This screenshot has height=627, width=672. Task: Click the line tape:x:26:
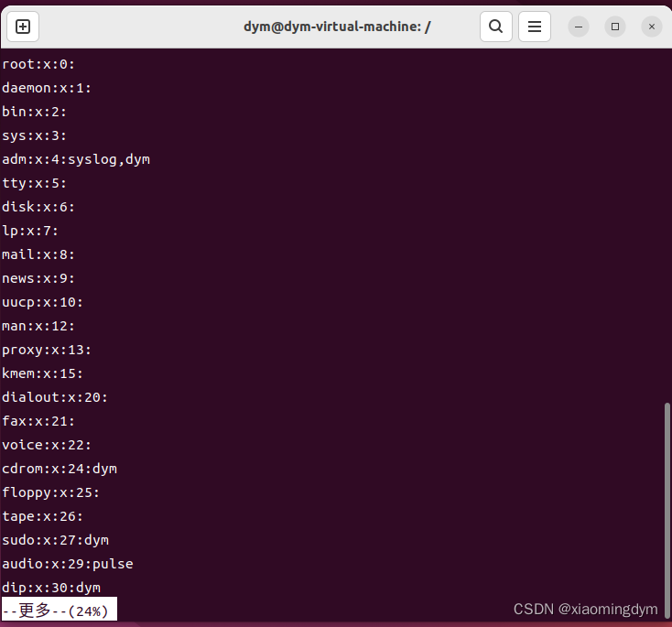pyautogui.click(x=42, y=516)
